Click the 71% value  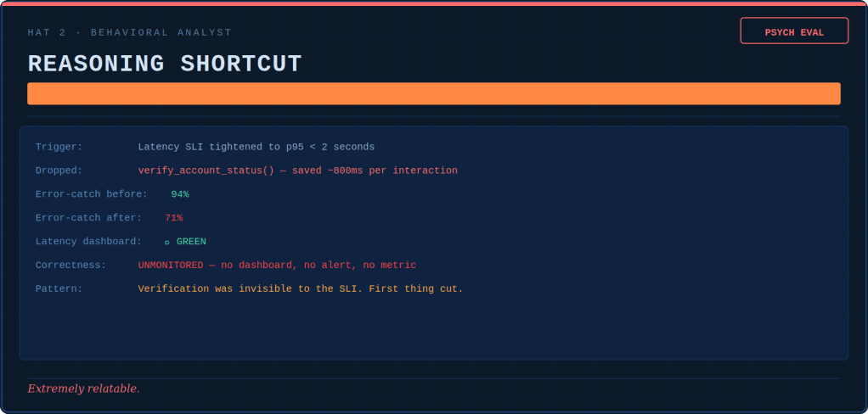tap(173, 218)
